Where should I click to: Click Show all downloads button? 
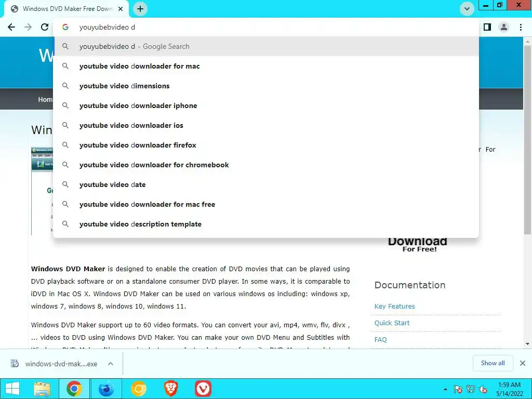(x=493, y=363)
